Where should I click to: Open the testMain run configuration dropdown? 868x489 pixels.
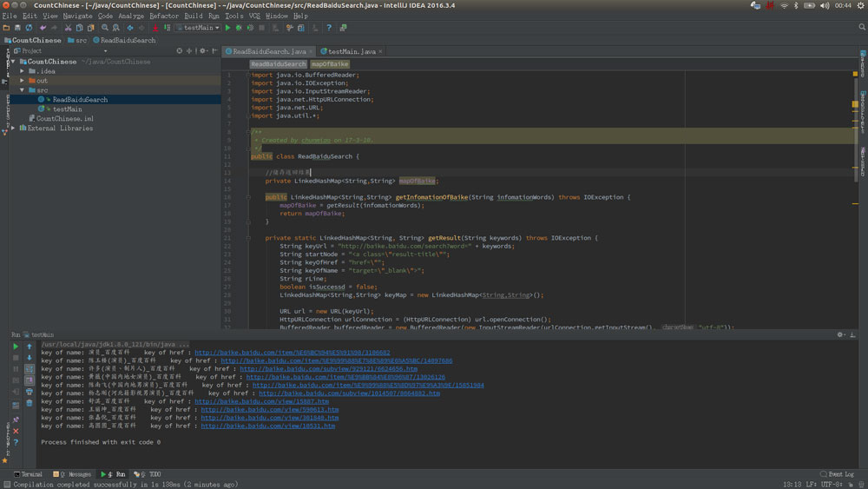point(199,28)
